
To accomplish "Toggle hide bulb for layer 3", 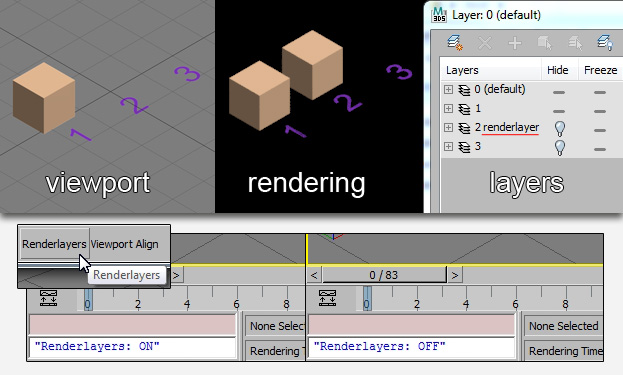I will coord(559,147).
